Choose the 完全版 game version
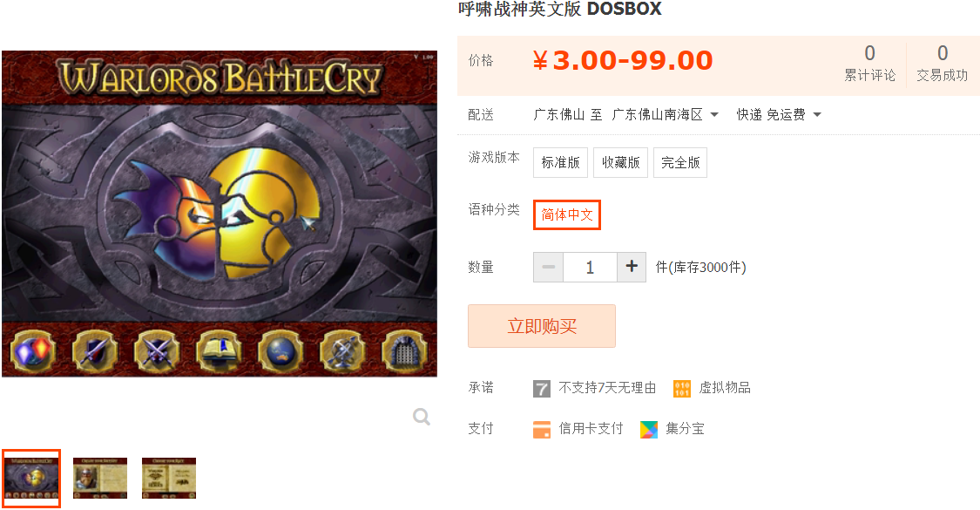The image size is (980, 510). pos(680,163)
